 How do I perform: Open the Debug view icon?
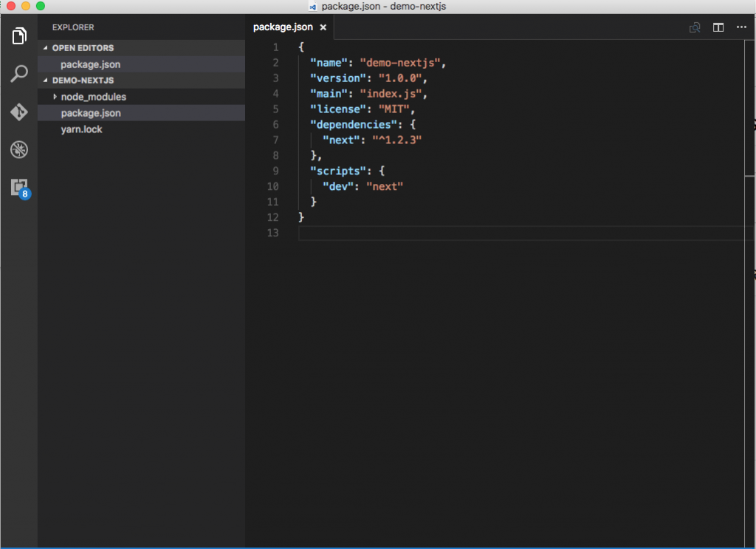click(18, 149)
